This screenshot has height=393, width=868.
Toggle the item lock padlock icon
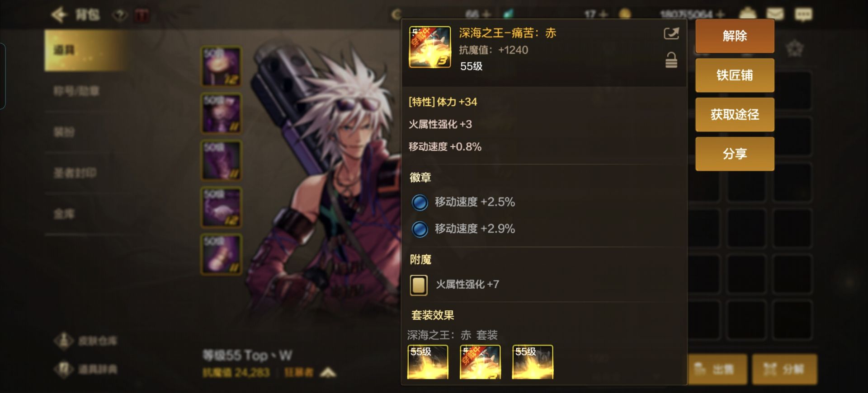671,60
